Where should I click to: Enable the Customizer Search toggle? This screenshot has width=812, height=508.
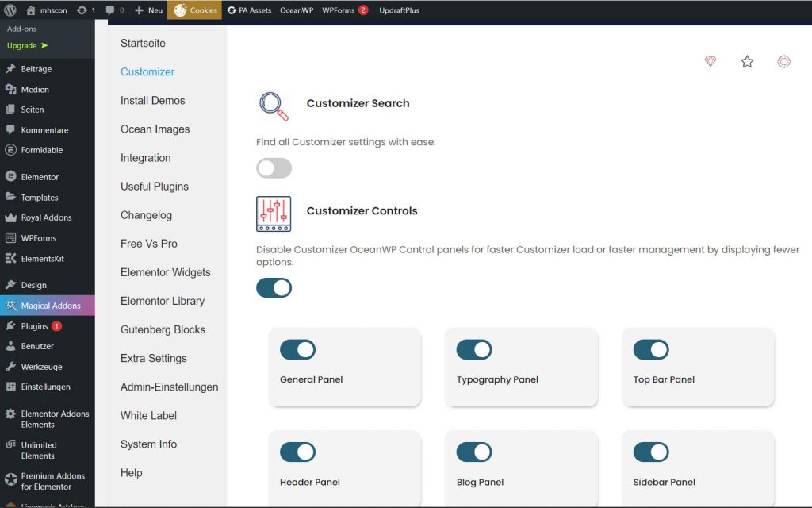coord(274,168)
